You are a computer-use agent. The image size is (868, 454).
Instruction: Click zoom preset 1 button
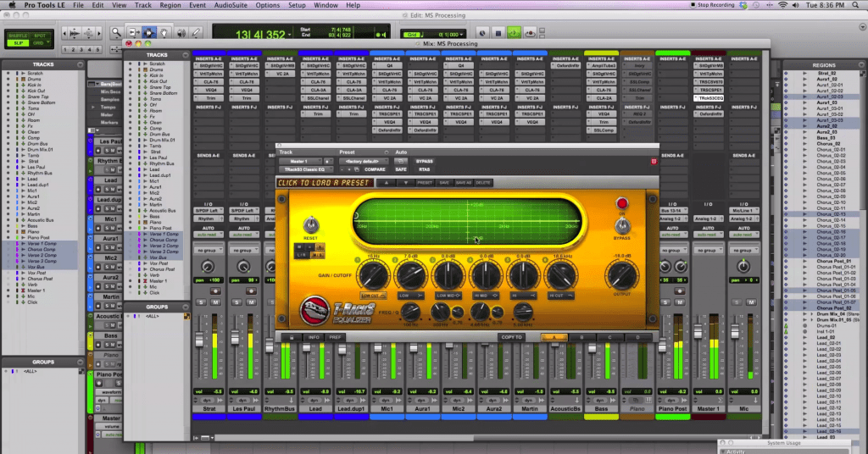coord(65,50)
